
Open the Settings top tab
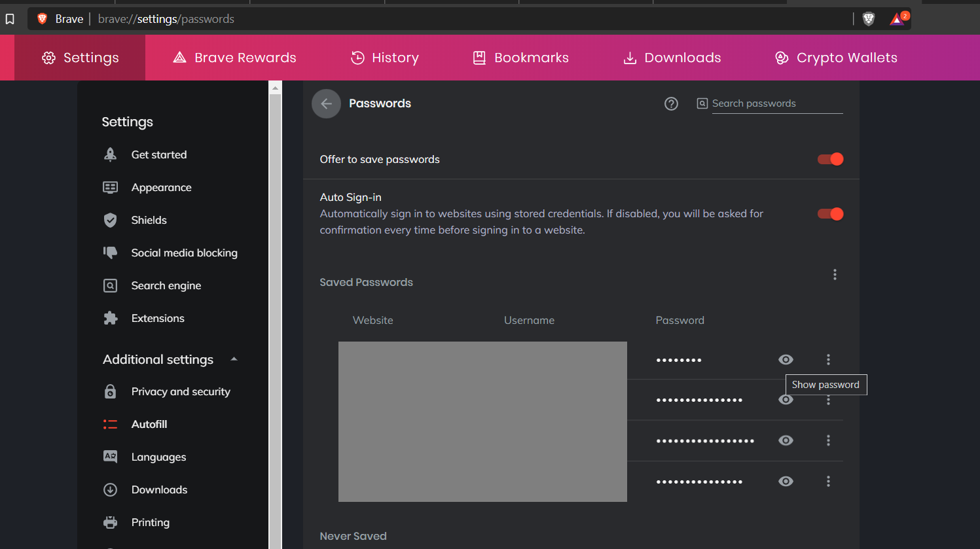pyautogui.click(x=80, y=58)
